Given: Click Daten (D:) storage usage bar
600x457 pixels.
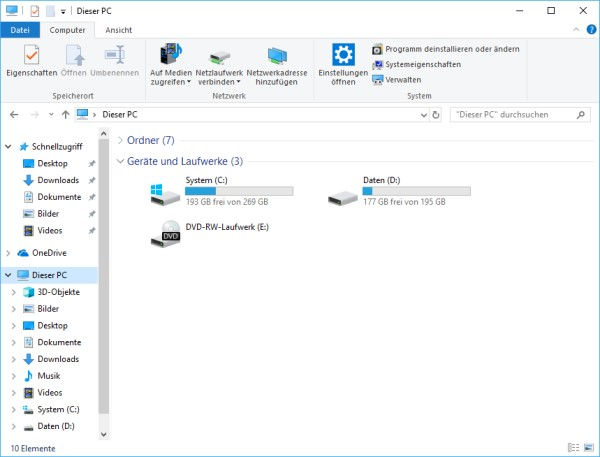Looking at the screenshot, I should (417, 191).
